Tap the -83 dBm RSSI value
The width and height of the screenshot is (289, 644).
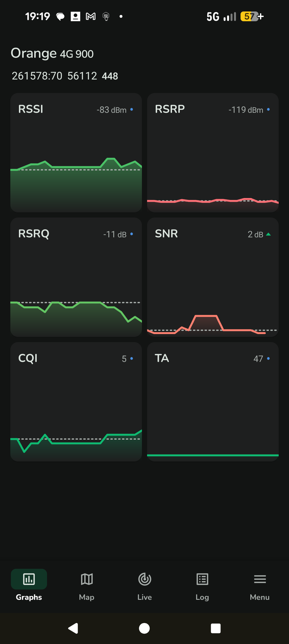112,110
